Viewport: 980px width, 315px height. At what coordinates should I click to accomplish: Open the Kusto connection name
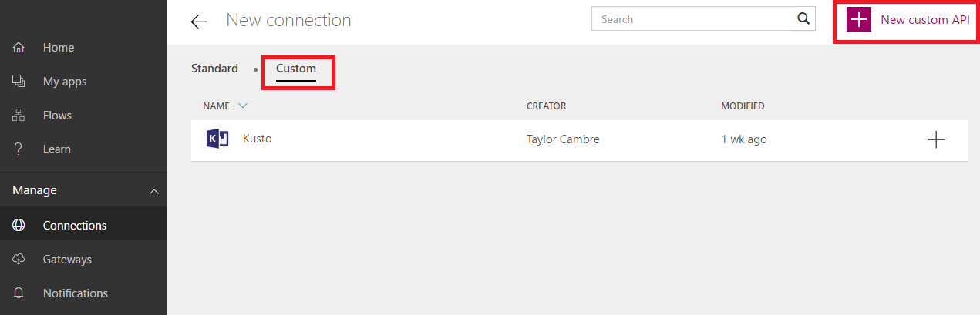point(258,139)
